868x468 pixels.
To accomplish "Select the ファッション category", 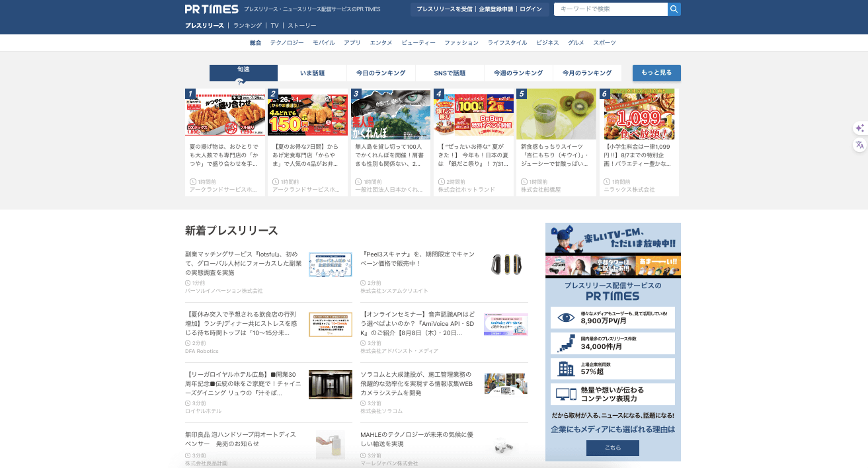I will click(461, 43).
